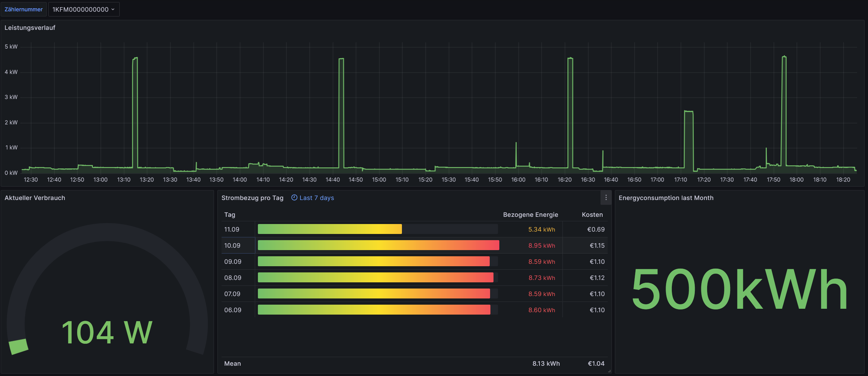Viewport: 868px width, 376px height.
Task: Sort table by Kosten column header
Action: pyautogui.click(x=592, y=215)
